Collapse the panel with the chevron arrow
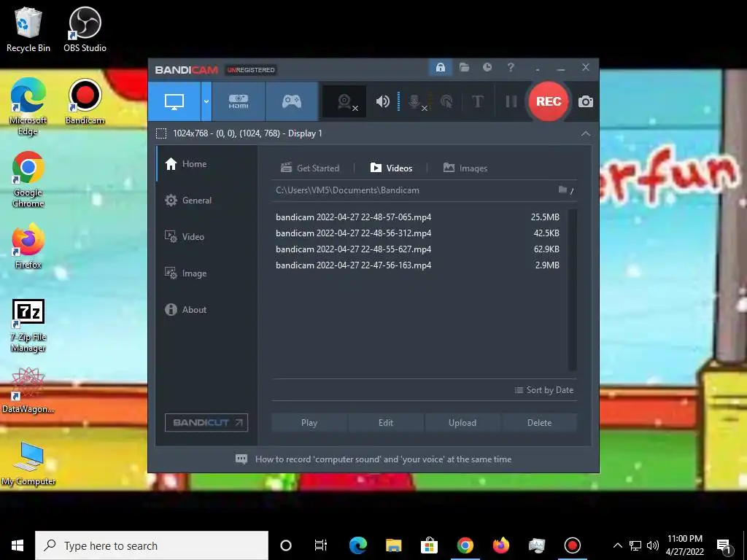The height and width of the screenshot is (560, 747). point(586,134)
